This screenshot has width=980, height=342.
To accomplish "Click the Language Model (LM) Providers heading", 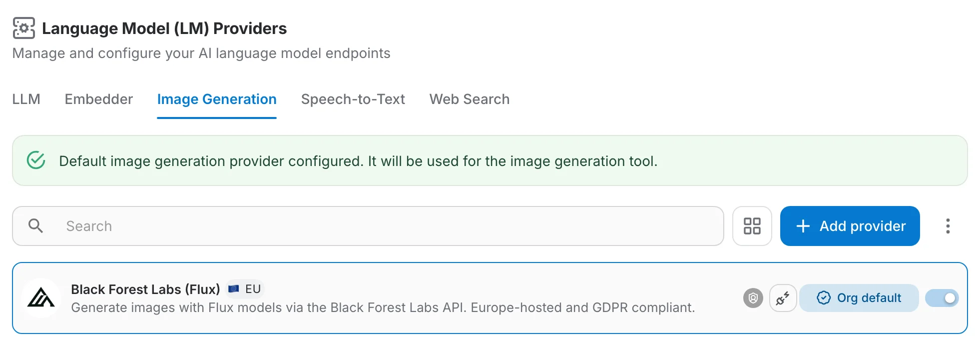I will [x=164, y=28].
